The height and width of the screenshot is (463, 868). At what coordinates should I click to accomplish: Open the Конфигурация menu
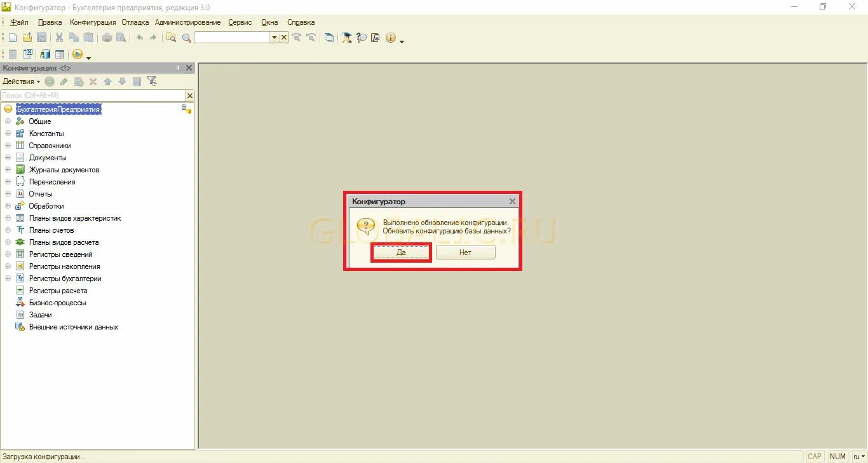click(93, 22)
